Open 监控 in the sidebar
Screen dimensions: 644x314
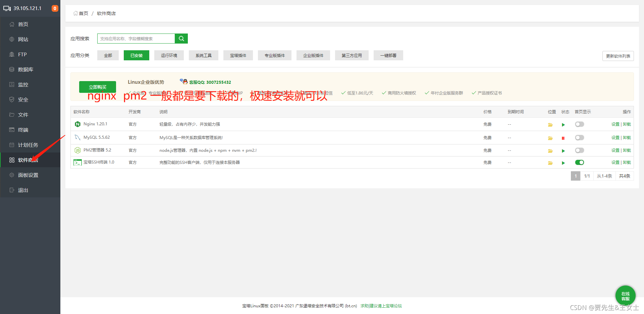[30, 84]
